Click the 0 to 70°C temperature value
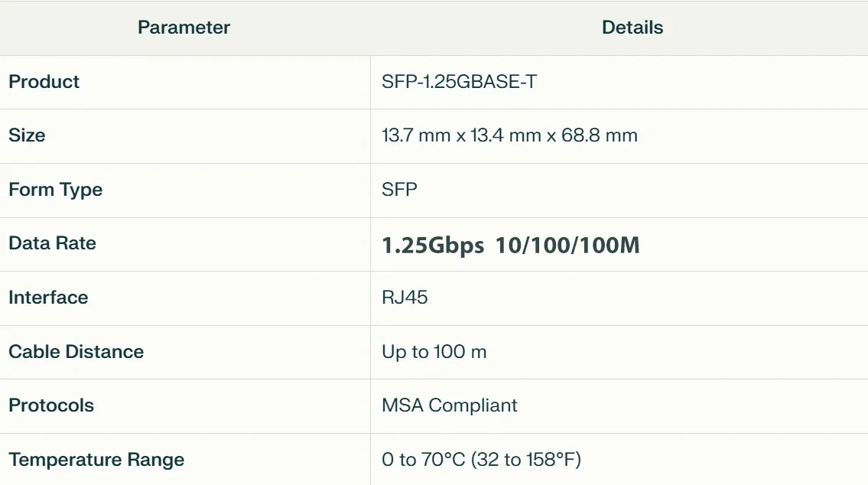Viewport: 868px width, 485px height. (424, 460)
